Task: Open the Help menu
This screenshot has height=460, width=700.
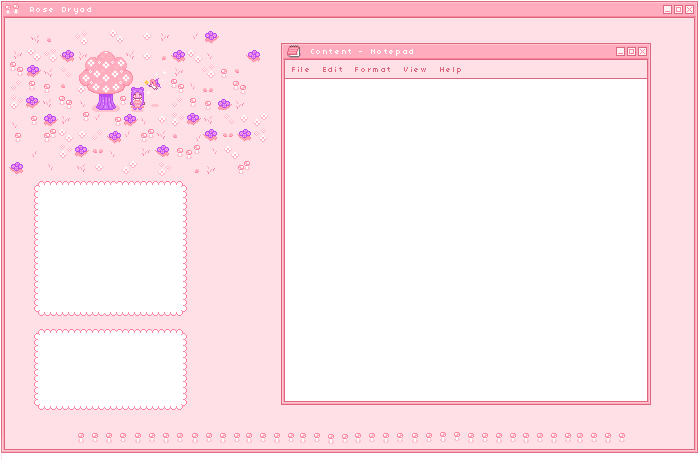Action: pos(450,70)
